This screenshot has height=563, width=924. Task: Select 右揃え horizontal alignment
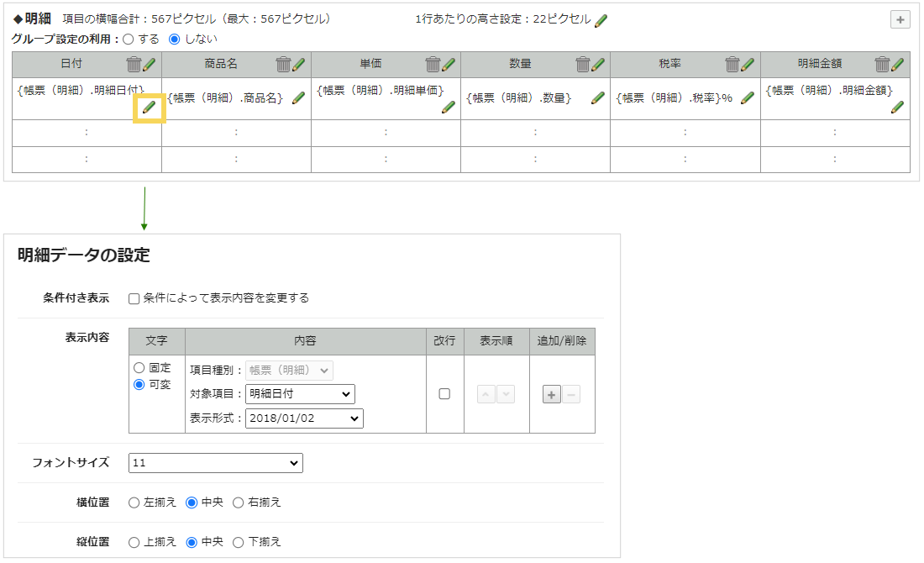[x=238, y=502]
